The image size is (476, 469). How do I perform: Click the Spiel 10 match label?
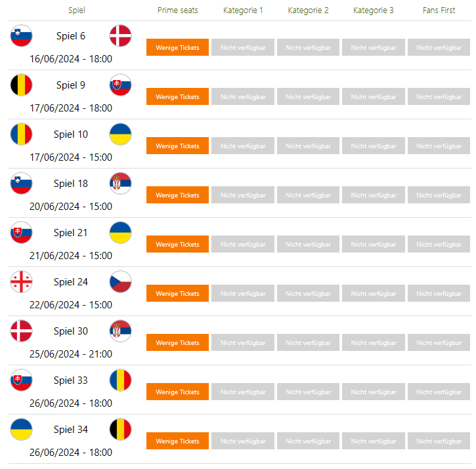pos(71,134)
